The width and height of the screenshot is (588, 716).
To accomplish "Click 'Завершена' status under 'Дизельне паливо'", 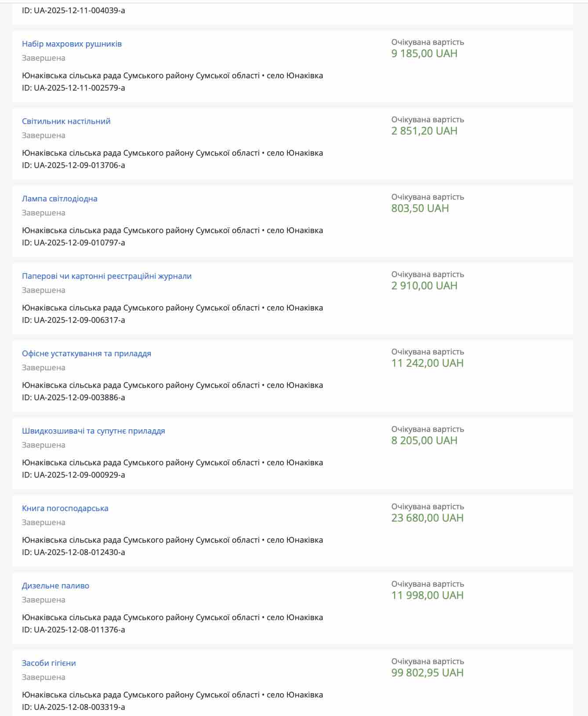I will click(44, 600).
